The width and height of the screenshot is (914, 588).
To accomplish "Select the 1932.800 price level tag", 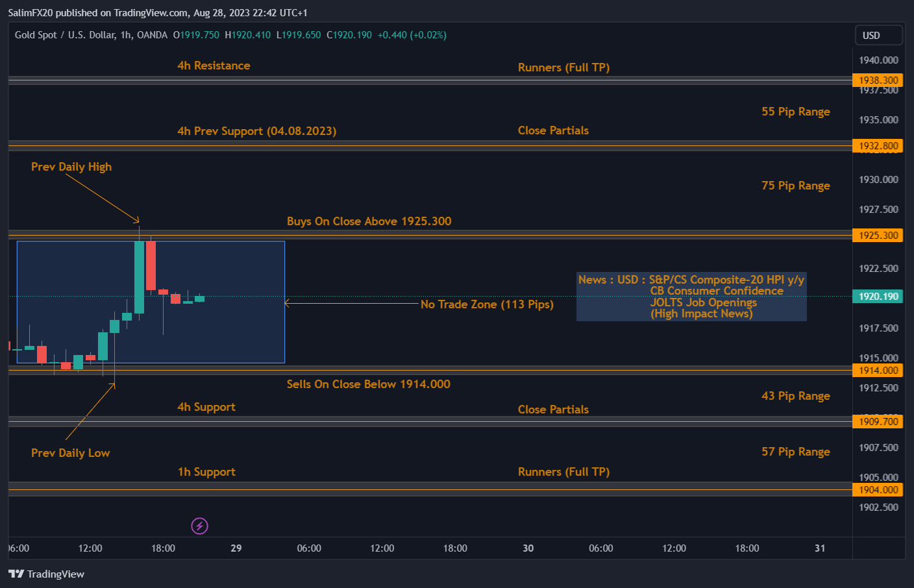I will tap(878, 146).
